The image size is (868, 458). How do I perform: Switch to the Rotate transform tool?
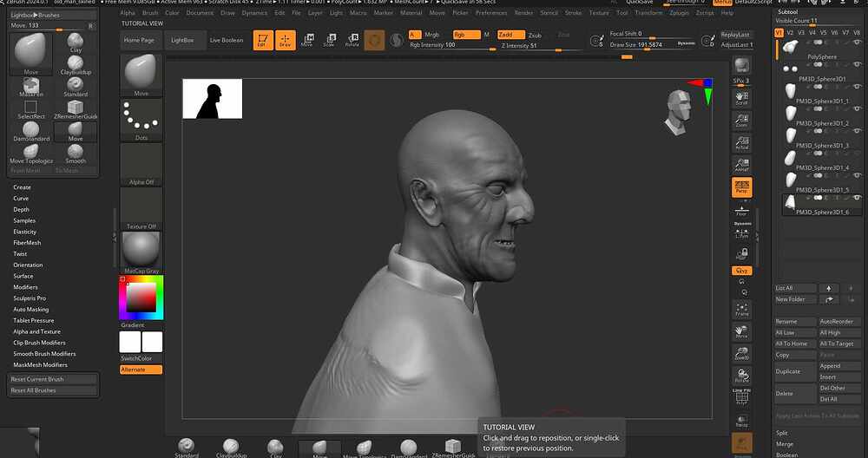(x=352, y=40)
